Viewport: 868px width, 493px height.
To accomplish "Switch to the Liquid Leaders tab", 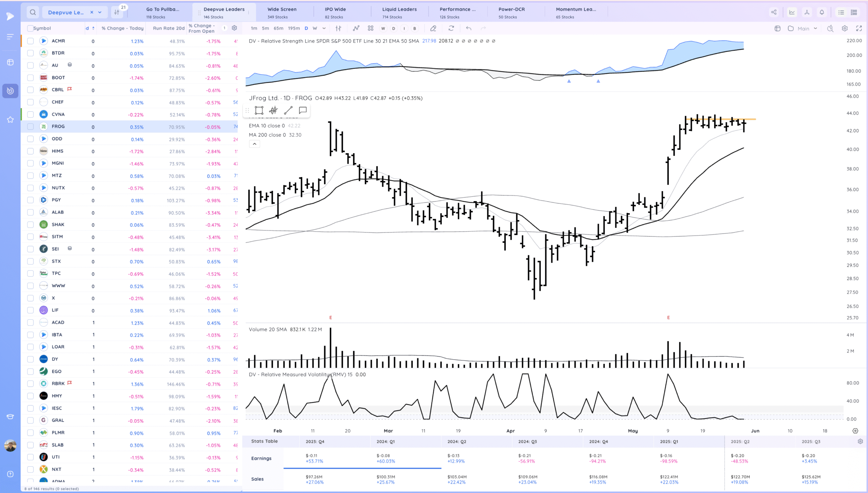I will [399, 13].
